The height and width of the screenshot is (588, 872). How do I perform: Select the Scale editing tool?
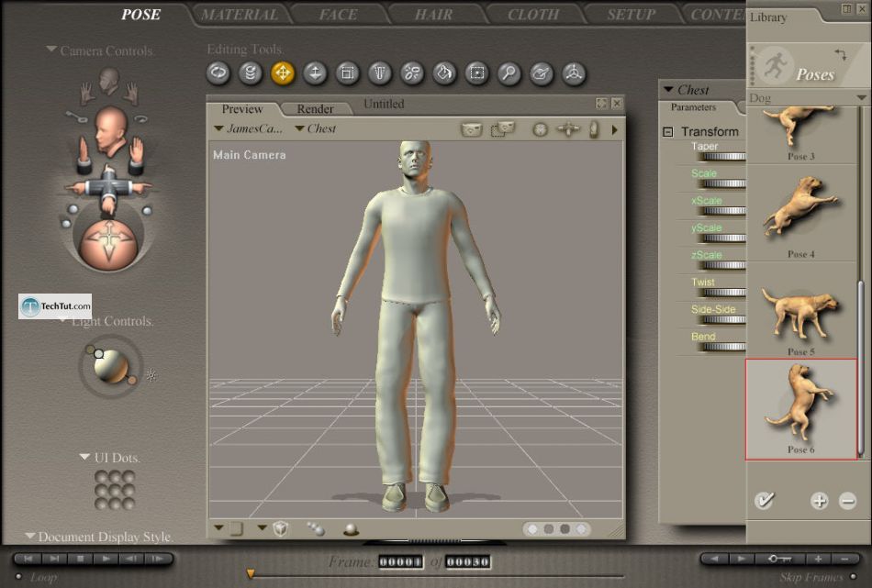[x=348, y=73]
